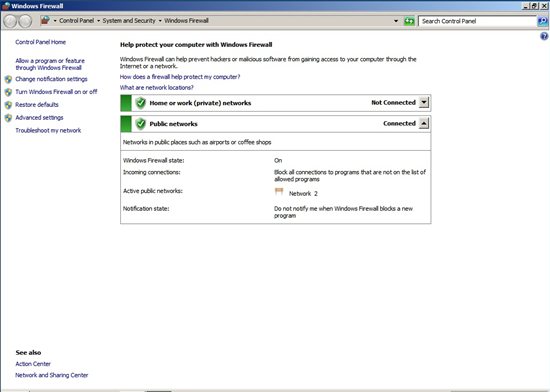The width and height of the screenshot is (550, 392).
Task: Click green shield on Public networks
Action: (x=140, y=124)
